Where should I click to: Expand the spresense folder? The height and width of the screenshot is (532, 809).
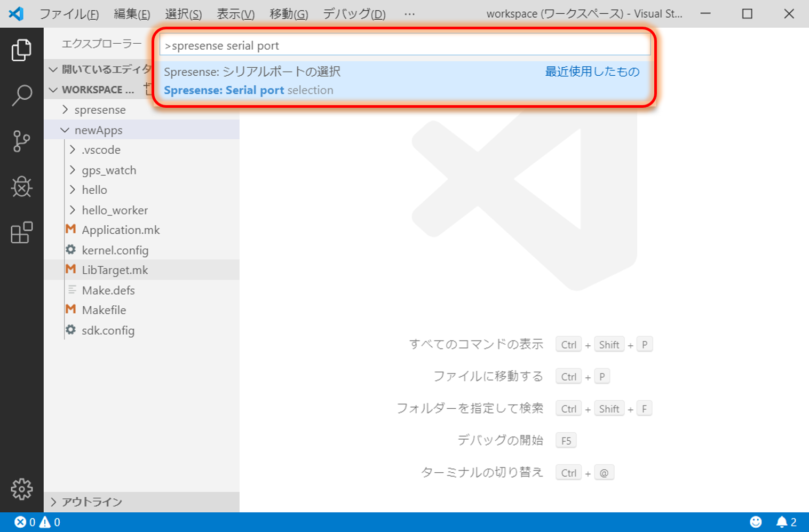pos(100,110)
